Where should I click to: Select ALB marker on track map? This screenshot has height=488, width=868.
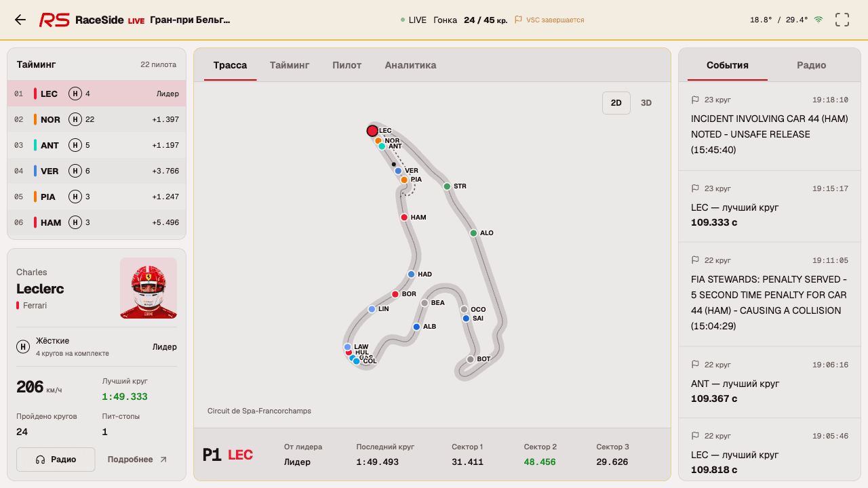416,327
